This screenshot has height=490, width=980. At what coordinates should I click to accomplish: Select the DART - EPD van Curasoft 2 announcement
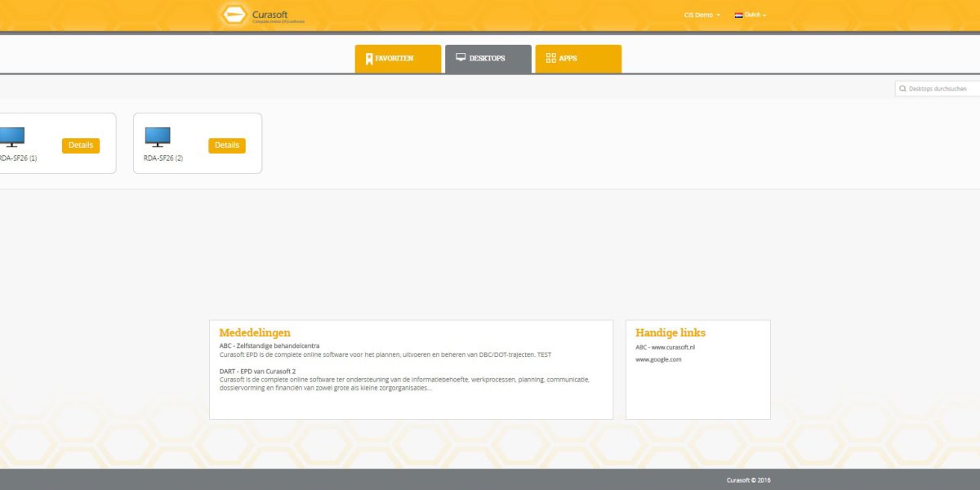click(258, 371)
